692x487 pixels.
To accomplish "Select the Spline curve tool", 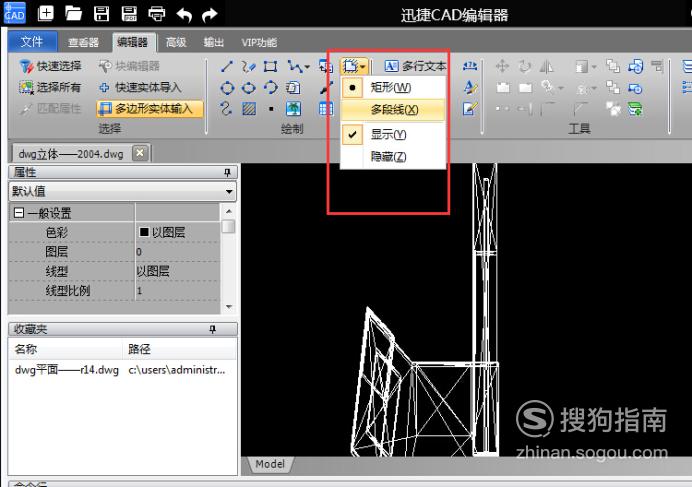I will click(x=226, y=108).
